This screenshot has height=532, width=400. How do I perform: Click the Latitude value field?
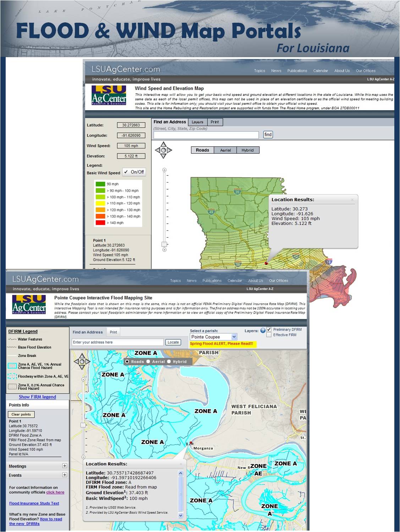[x=131, y=125]
